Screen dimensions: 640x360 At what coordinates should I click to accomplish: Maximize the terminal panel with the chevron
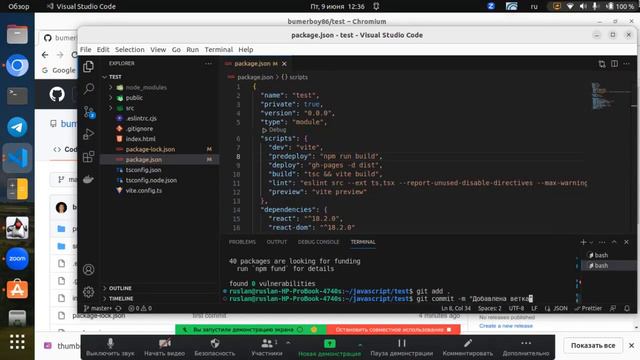[x=614, y=242]
